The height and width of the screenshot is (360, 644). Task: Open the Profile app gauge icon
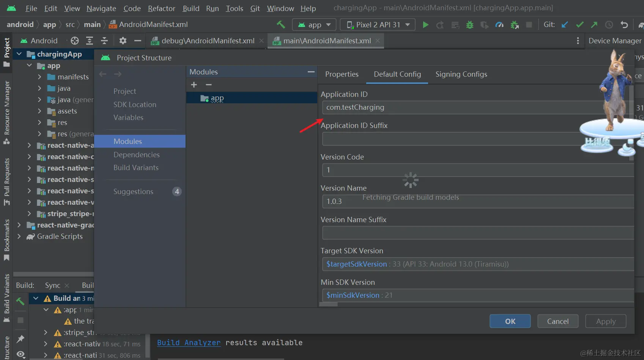pyautogui.click(x=499, y=25)
